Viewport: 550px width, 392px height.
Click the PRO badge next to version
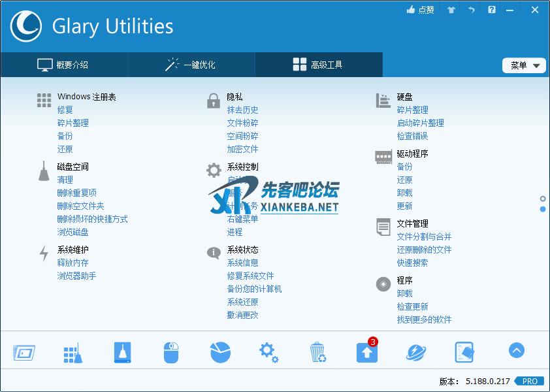pos(530,381)
